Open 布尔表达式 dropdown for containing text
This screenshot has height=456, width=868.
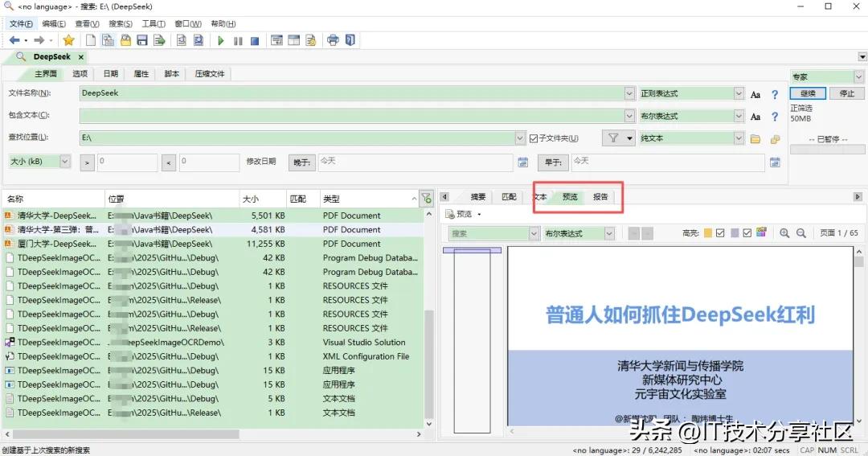739,116
